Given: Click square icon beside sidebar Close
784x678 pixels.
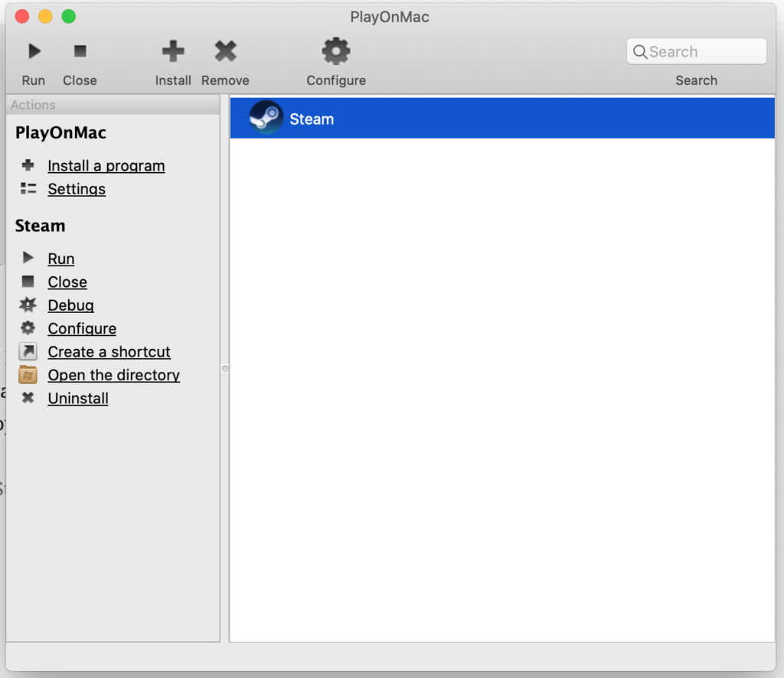Looking at the screenshot, I should 28,282.
